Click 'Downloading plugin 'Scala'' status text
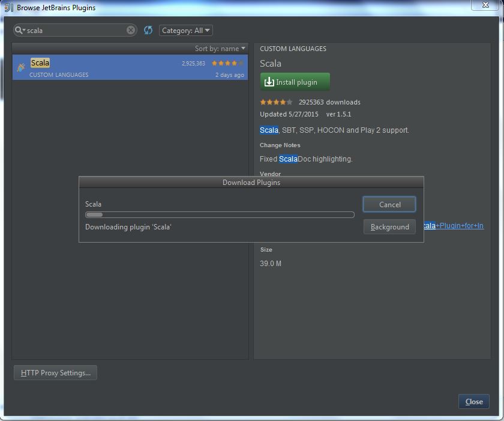Viewport: 504px width, 421px height. tap(128, 227)
